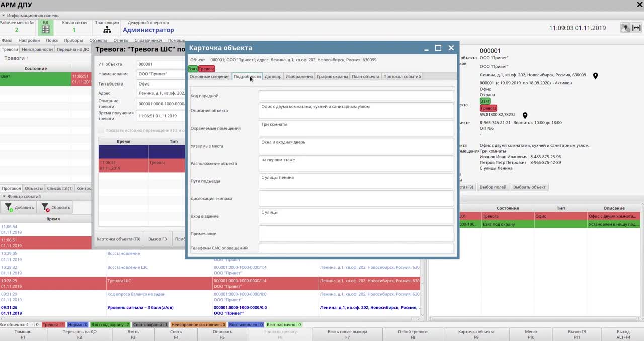Click the Сбросить filter funnel icon
This screenshot has width=644, height=341.
45,207
